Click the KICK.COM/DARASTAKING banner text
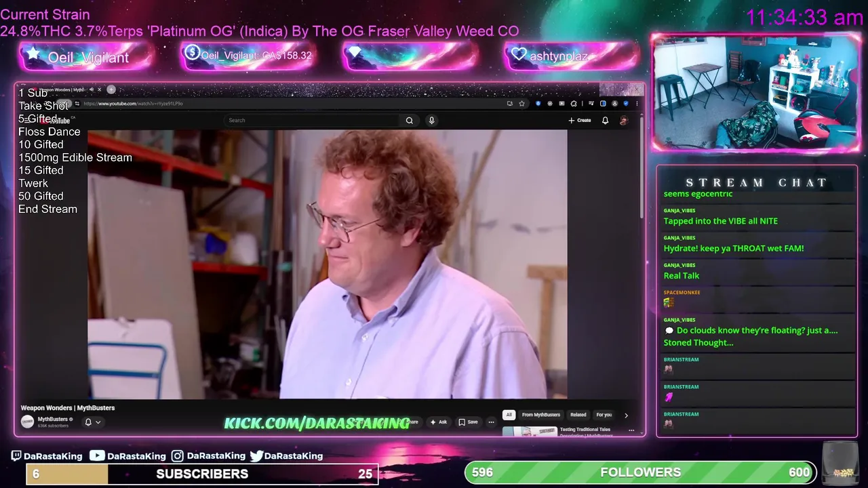The width and height of the screenshot is (868, 488). click(317, 423)
